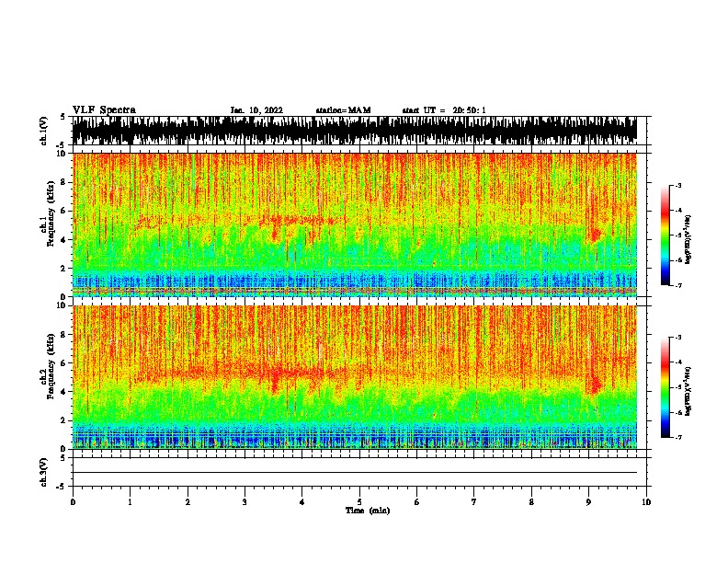
Task: Click the "start UT = 20:50:1" header text
Action: point(444,110)
